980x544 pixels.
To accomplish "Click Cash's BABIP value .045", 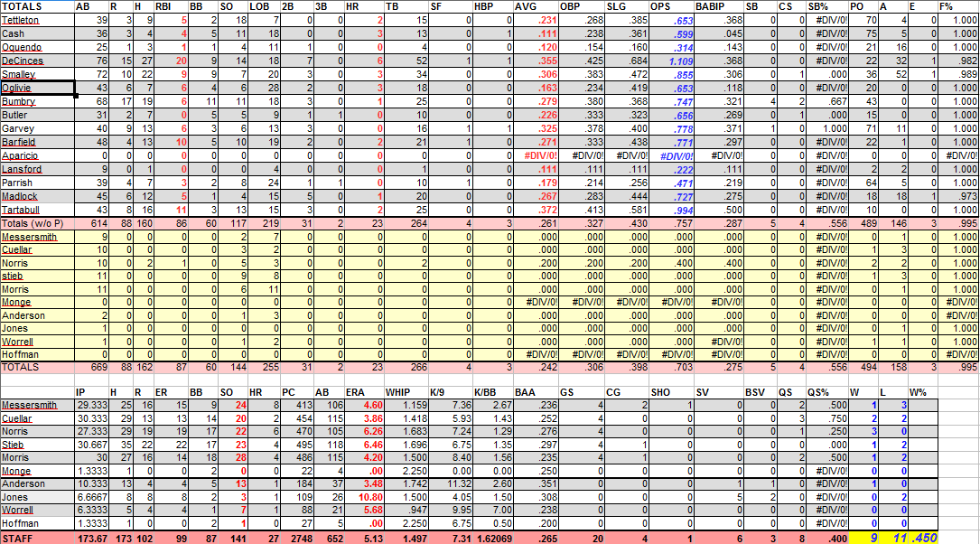I will pyautogui.click(x=719, y=33).
